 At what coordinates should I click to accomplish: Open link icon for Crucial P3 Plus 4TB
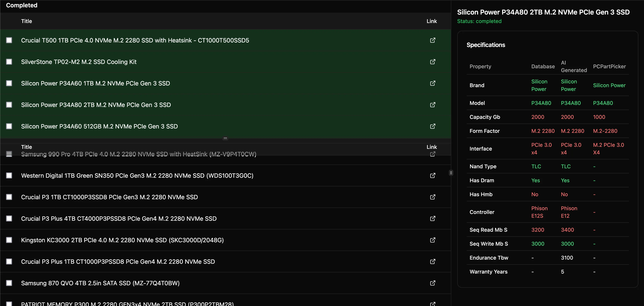pyautogui.click(x=432, y=219)
